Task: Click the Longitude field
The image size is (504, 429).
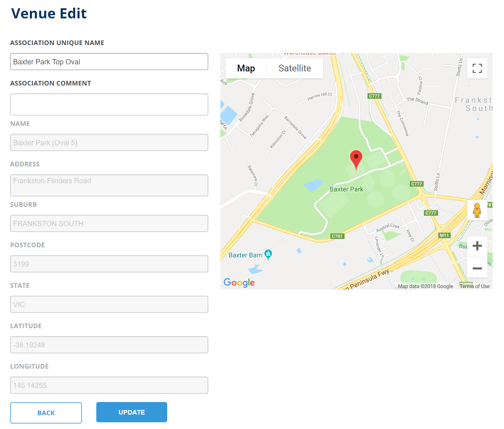Action: click(x=109, y=385)
